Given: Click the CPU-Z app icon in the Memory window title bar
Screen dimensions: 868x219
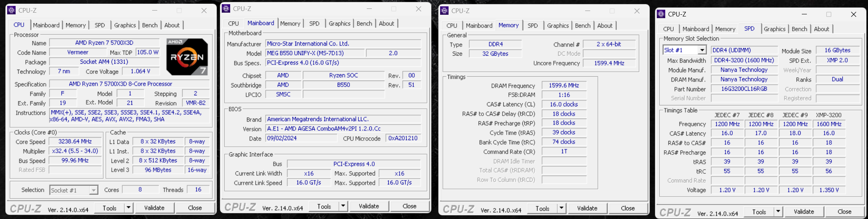Looking at the screenshot, I should [444, 11].
